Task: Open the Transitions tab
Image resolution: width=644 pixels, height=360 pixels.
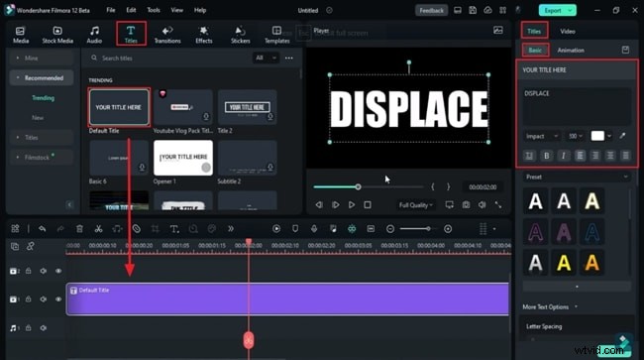Action: [167, 35]
